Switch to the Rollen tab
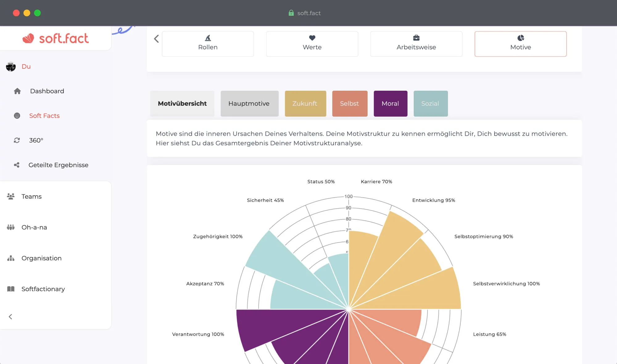 pos(208,44)
